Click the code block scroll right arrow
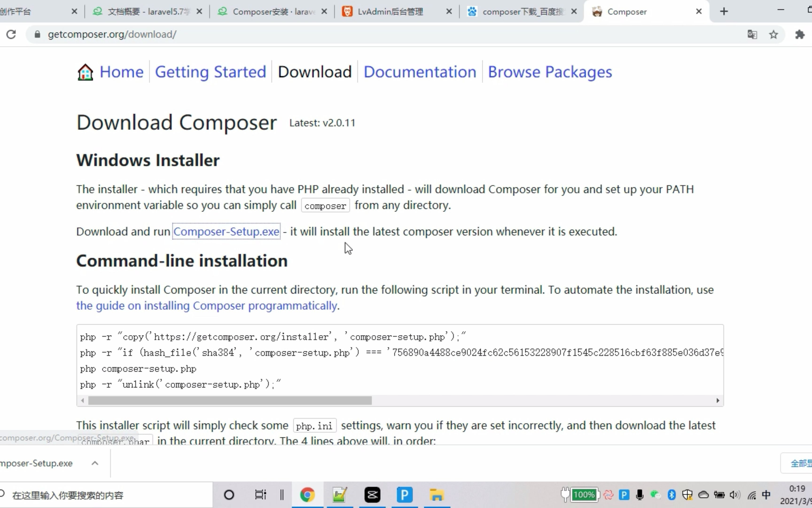812x508 pixels. point(718,401)
